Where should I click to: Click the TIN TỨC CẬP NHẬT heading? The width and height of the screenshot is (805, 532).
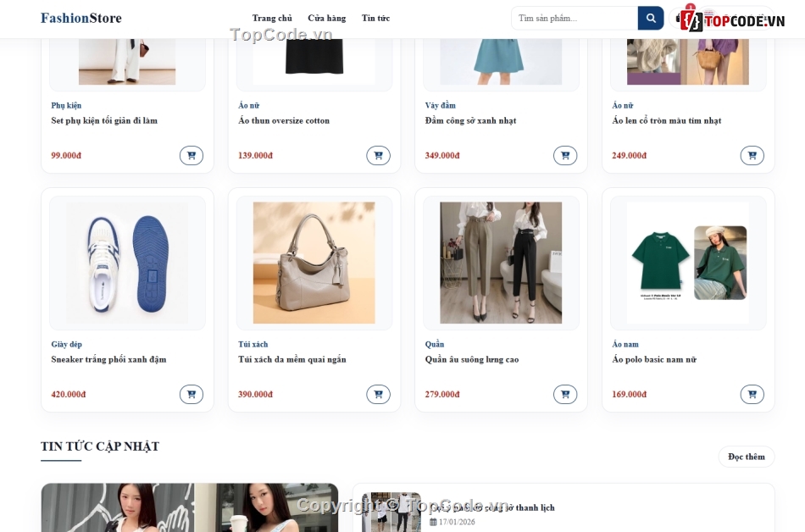(100, 446)
